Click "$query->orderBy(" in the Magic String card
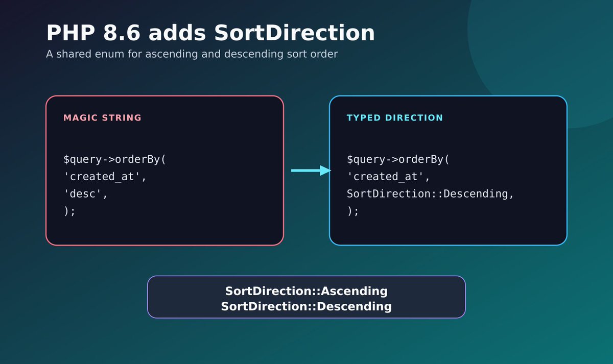The image size is (613, 364). (x=115, y=160)
